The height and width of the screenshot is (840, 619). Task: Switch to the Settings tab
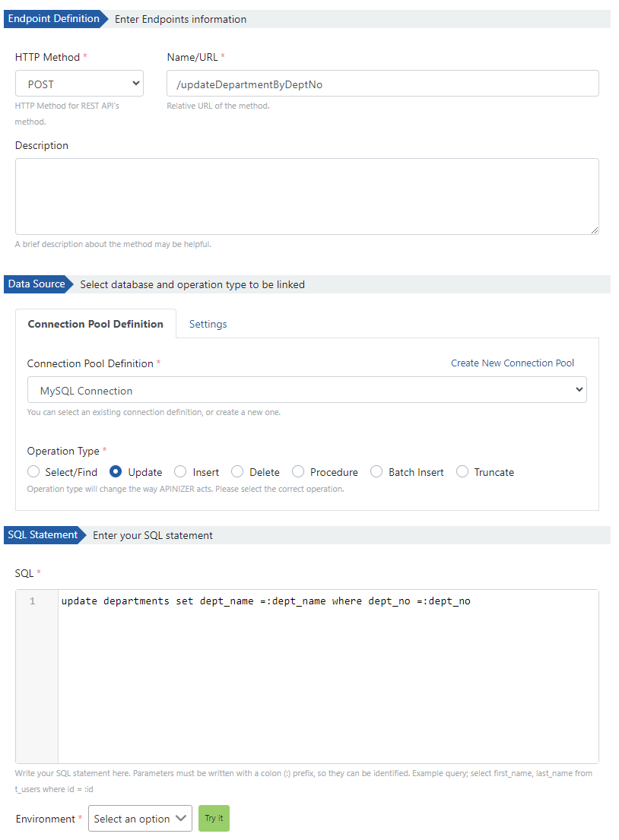[x=208, y=324]
